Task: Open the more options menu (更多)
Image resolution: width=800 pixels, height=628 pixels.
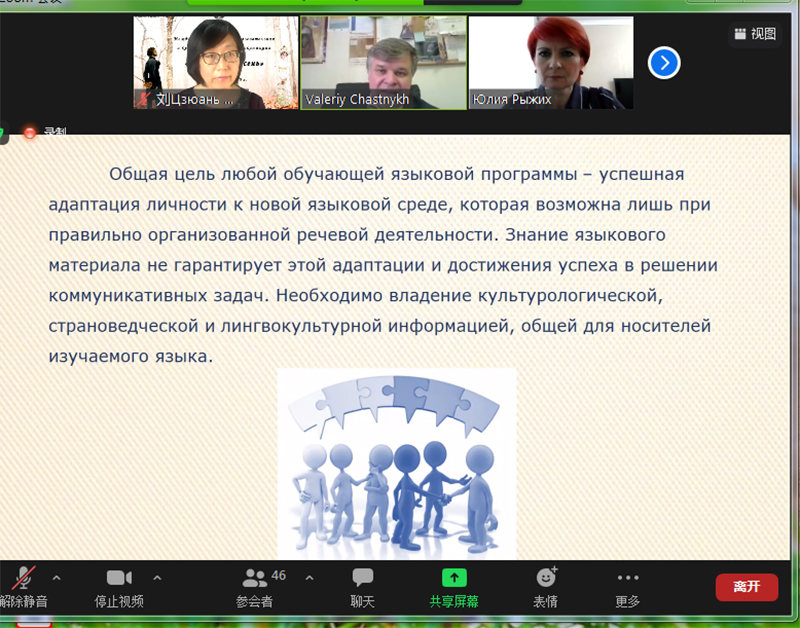Action: click(x=627, y=586)
